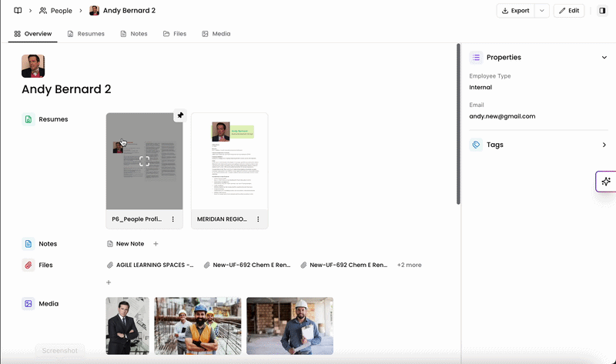Click the Andy Bernard profile photo
The image size is (616, 364).
(33, 66)
